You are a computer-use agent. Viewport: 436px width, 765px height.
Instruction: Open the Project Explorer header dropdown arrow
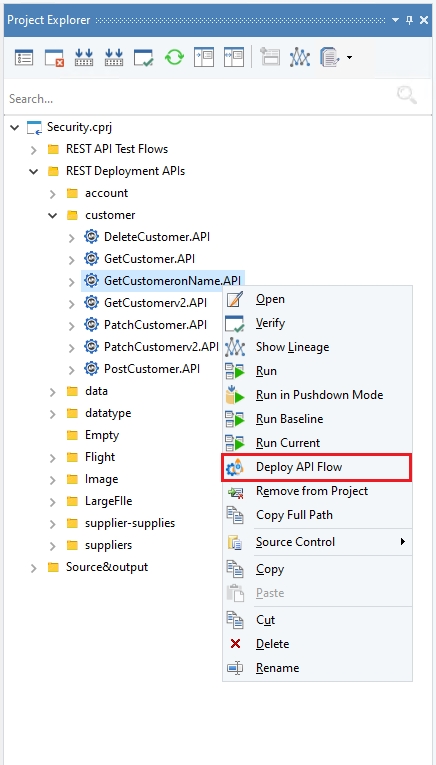[x=396, y=20]
